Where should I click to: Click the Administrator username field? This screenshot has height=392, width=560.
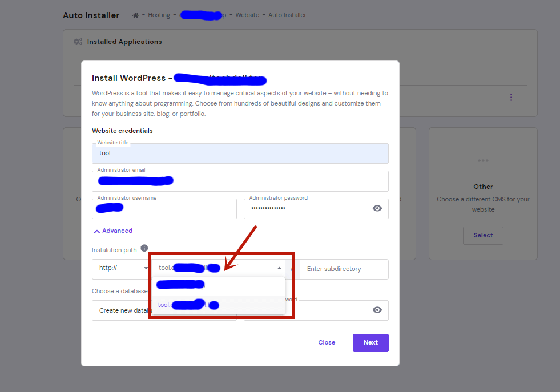[x=164, y=208]
